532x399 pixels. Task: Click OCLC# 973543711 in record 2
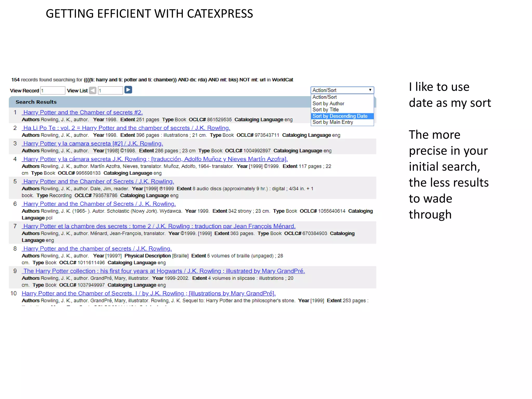point(258,135)
